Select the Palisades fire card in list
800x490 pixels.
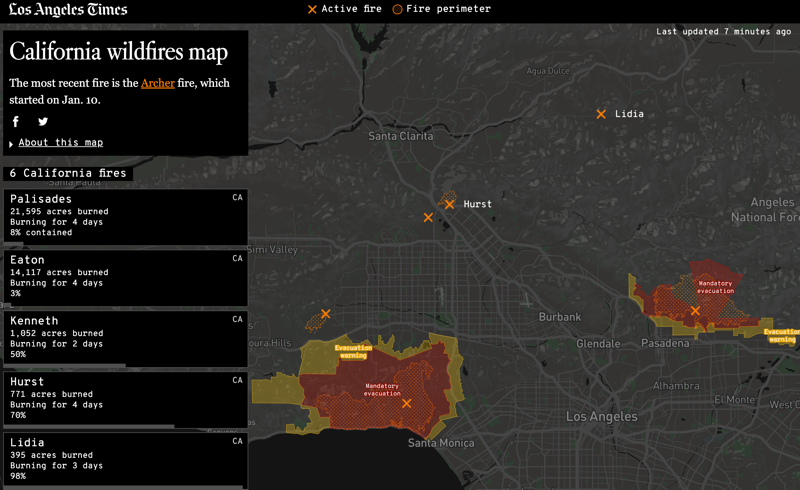tap(125, 216)
